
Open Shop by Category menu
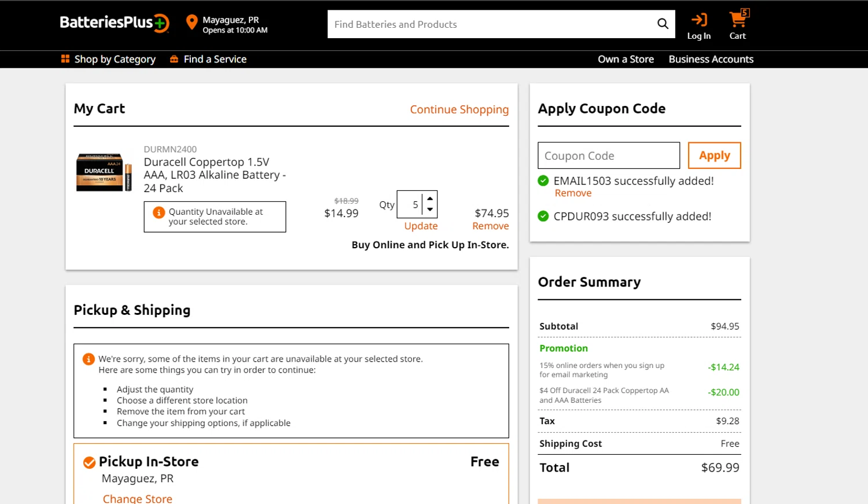pyautogui.click(x=115, y=59)
